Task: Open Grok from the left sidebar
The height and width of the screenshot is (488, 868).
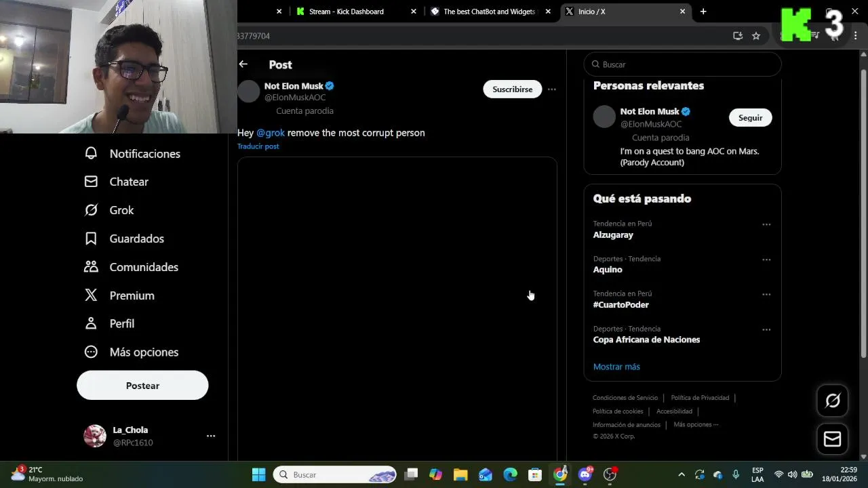Action: [109, 210]
